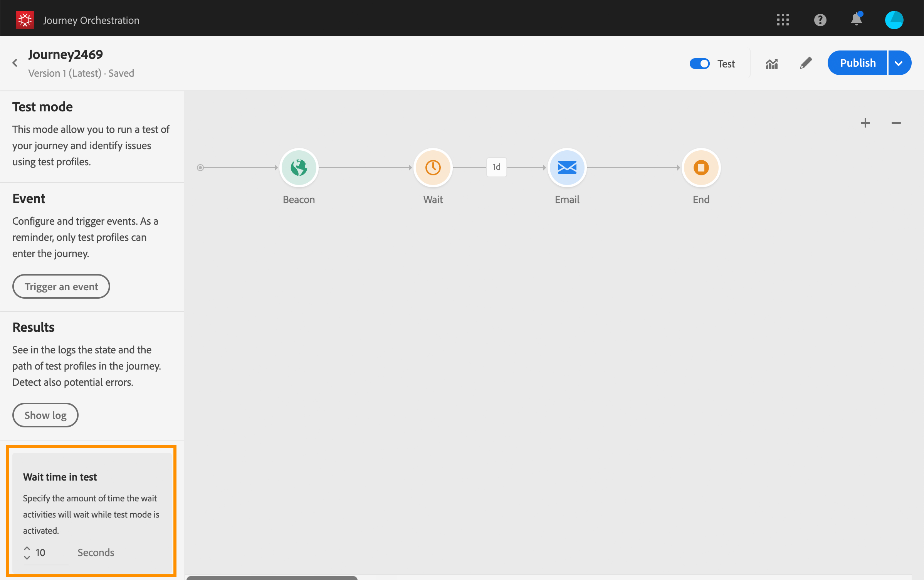Zoom out the canvas with minus

click(896, 123)
